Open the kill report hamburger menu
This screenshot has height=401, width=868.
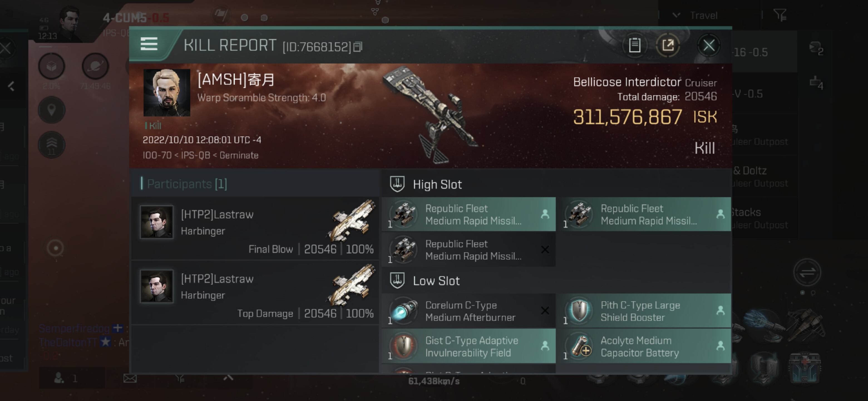coord(149,44)
